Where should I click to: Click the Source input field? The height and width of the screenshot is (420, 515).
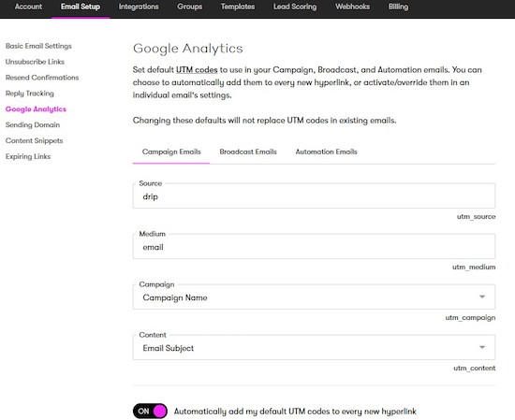tap(314, 196)
